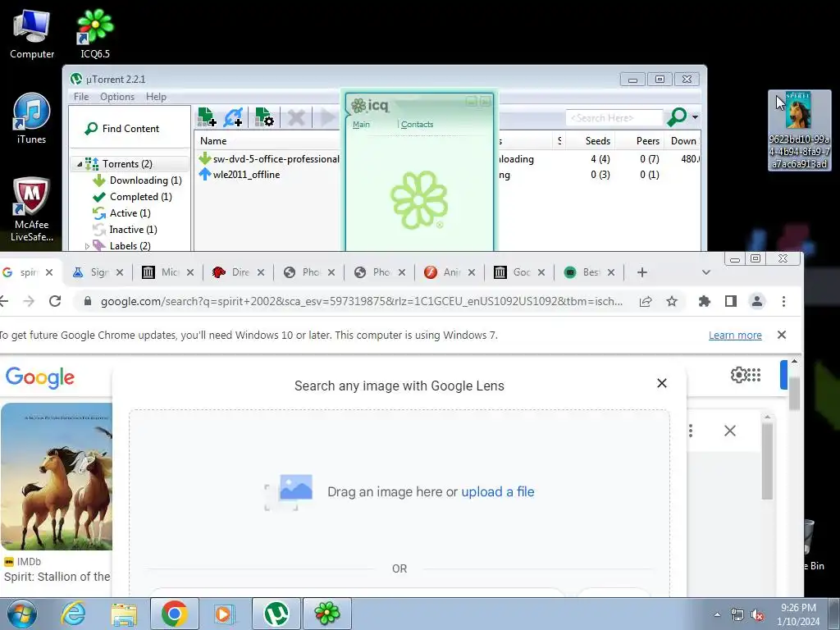
Task: Open the Google apps grid
Action: 754,374
